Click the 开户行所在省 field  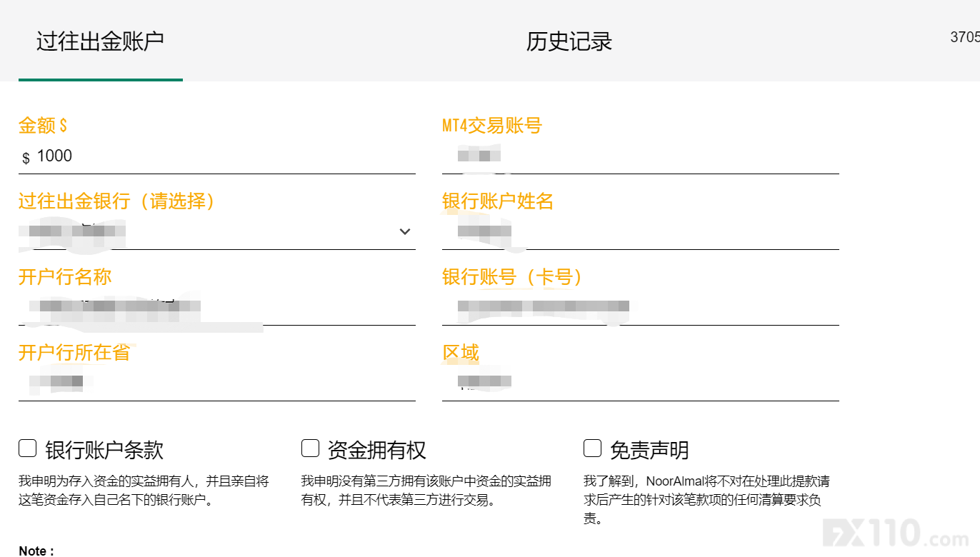pos(217,383)
